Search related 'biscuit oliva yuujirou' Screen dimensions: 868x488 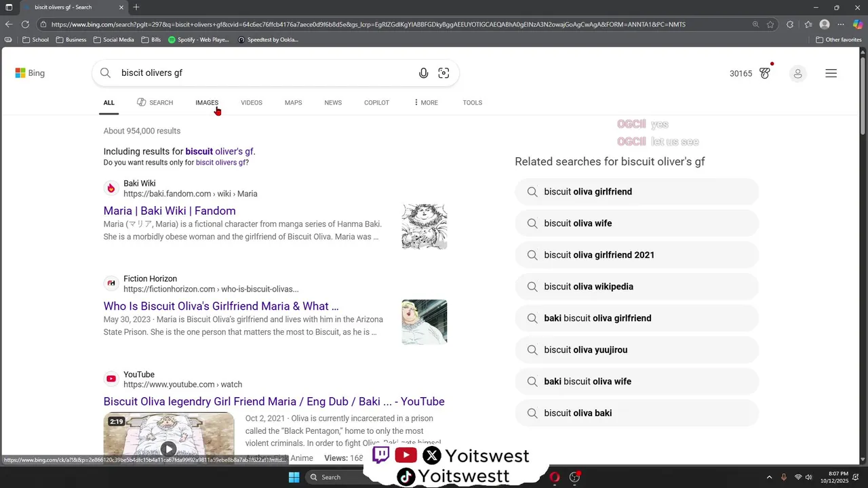(637, 350)
